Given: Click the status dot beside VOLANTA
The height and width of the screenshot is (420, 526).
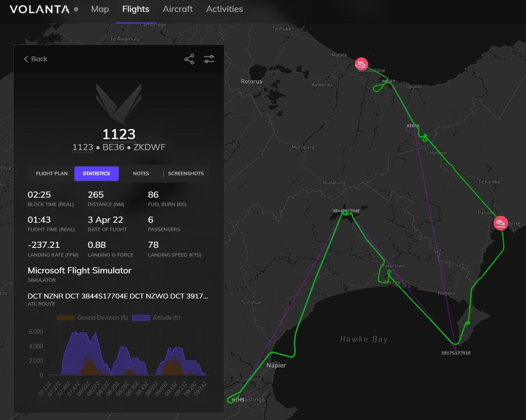Looking at the screenshot, I should 77,9.
